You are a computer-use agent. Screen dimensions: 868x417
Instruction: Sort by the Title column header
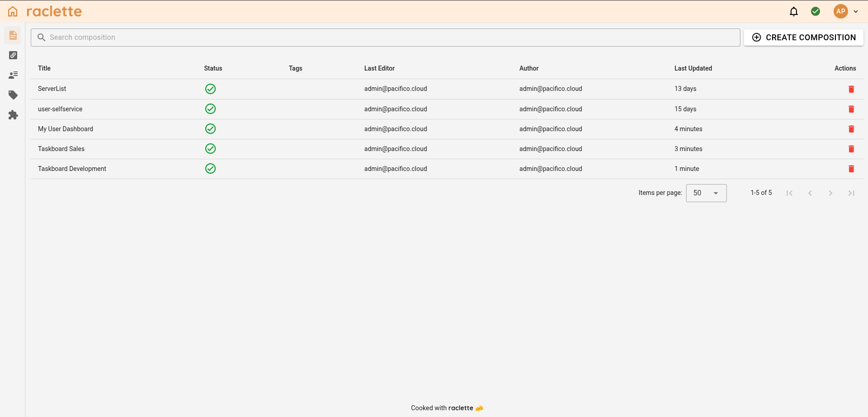coord(44,68)
